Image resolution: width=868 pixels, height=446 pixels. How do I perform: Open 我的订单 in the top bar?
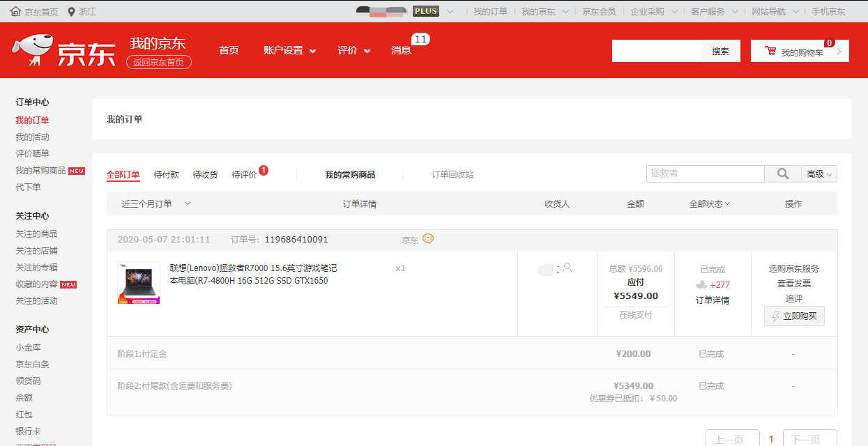491,12
